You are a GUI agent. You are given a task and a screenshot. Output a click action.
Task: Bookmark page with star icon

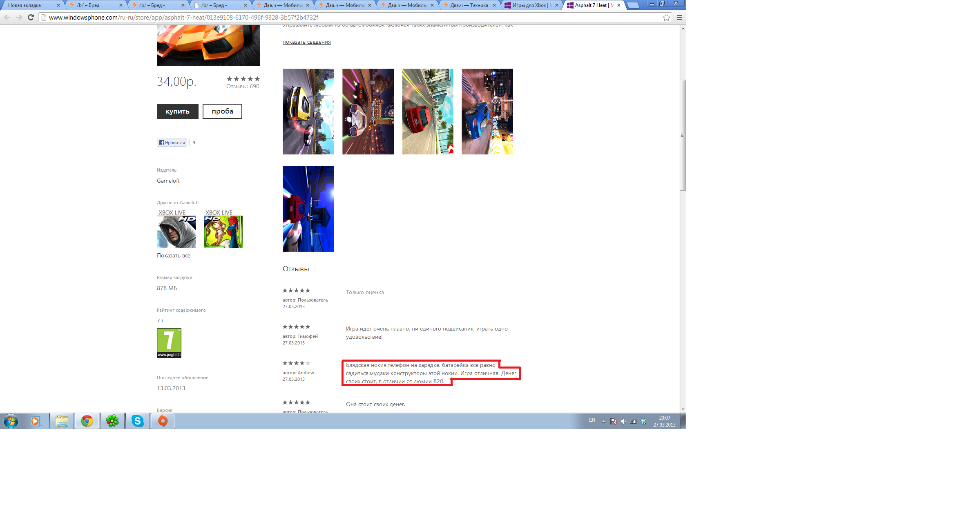(666, 17)
